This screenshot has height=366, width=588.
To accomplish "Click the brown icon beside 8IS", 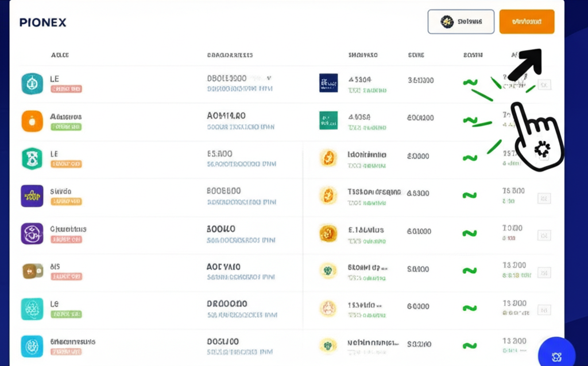I will click(32, 271).
